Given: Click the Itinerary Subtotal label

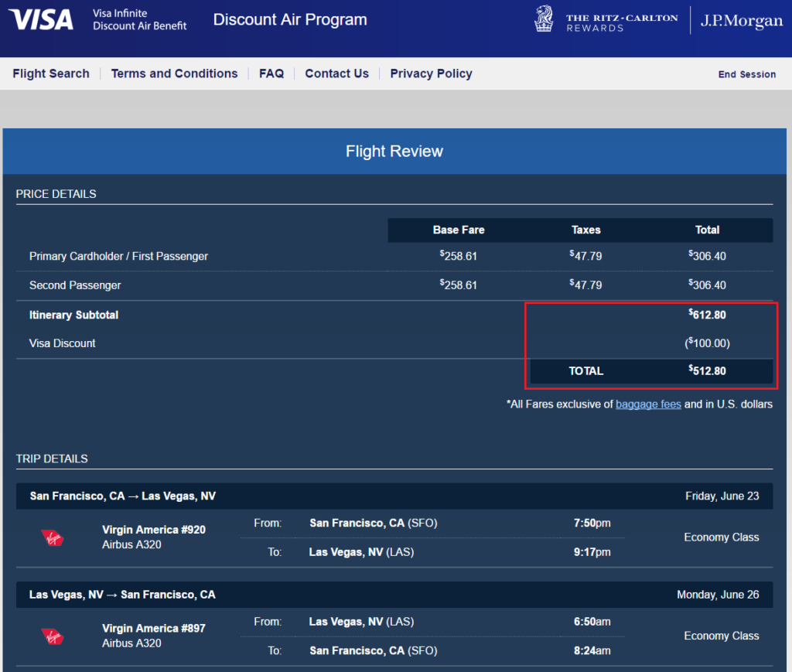Looking at the screenshot, I should click(73, 315).
